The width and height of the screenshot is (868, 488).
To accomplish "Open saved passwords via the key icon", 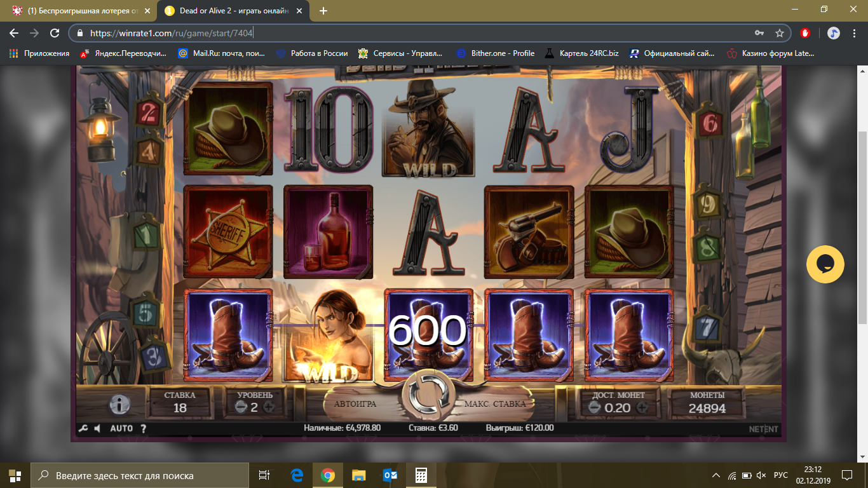I will [759, 33].
